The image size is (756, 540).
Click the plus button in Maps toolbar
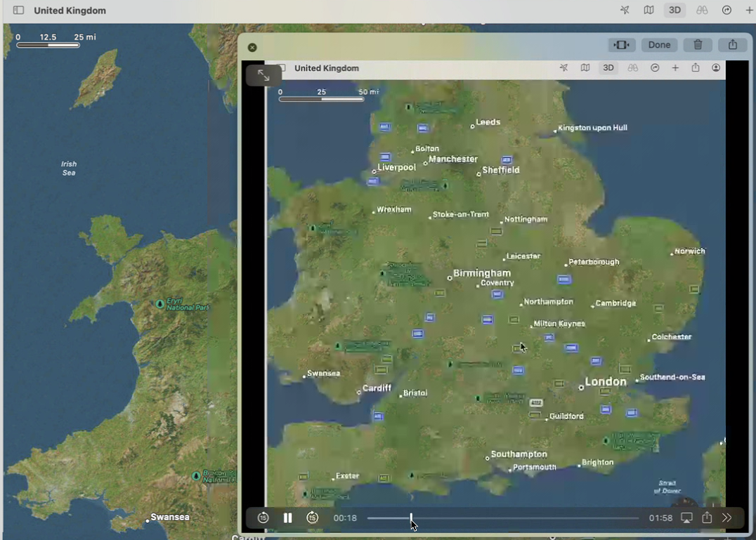tap(749, 11)
